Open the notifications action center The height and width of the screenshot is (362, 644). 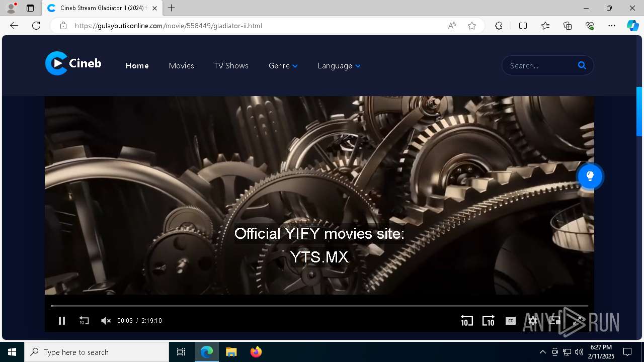[627, 352]
